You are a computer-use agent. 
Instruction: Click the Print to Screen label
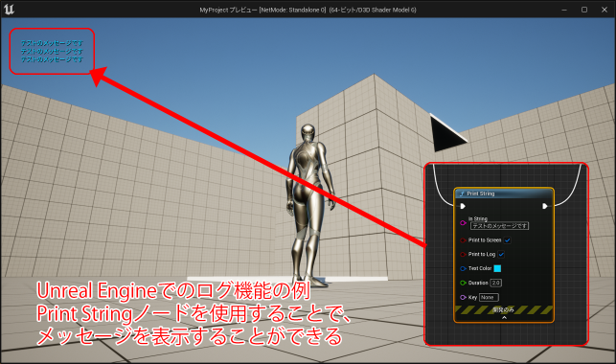pyautogui.click(x=485, y=239)
